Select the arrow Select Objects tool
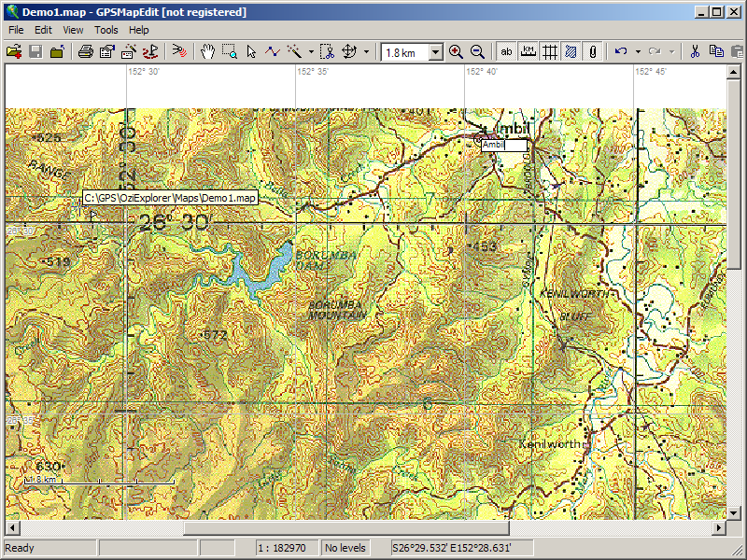The width and height of the screenshot is (747, 560). pyautogui.click(x=251, y=52)
